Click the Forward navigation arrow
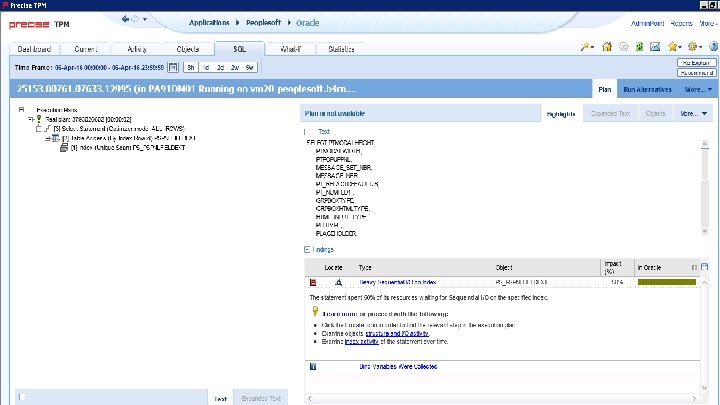Image resolution: width=720 pixels, height=405 pixels. point(135,19)
